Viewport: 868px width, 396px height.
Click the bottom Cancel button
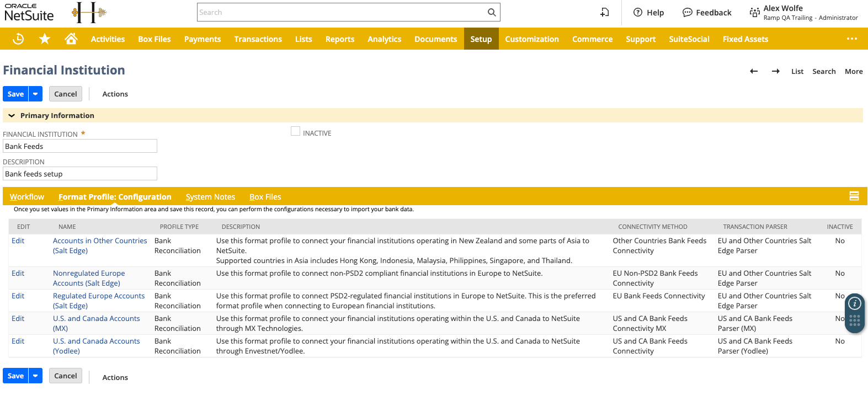pyautogui.click(x=66, y=376)
